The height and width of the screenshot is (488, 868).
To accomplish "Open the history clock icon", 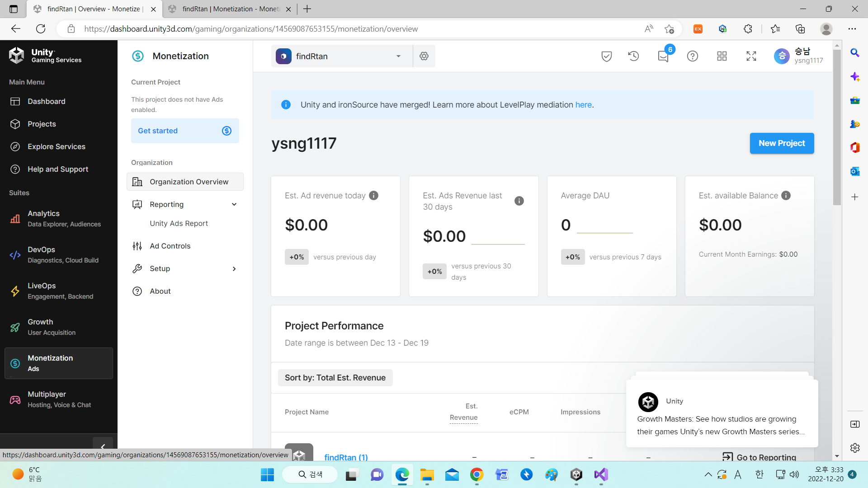I will point(633,56).
